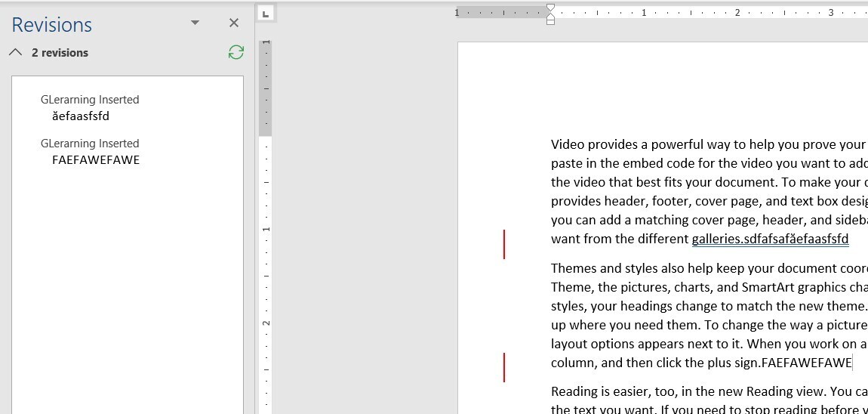Click the change bar beside 'plus sign' line

point(504,367)
